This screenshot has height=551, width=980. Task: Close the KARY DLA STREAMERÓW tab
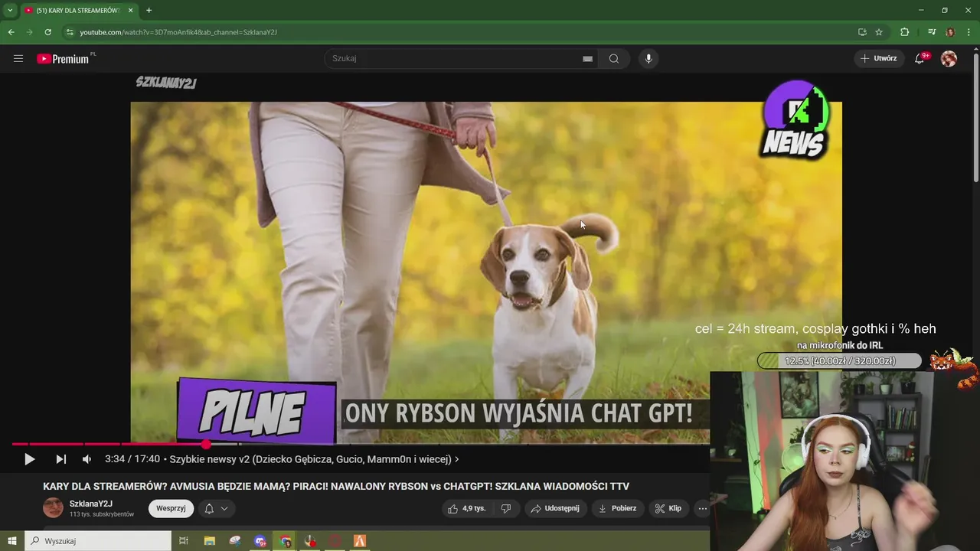coord(130,11)
